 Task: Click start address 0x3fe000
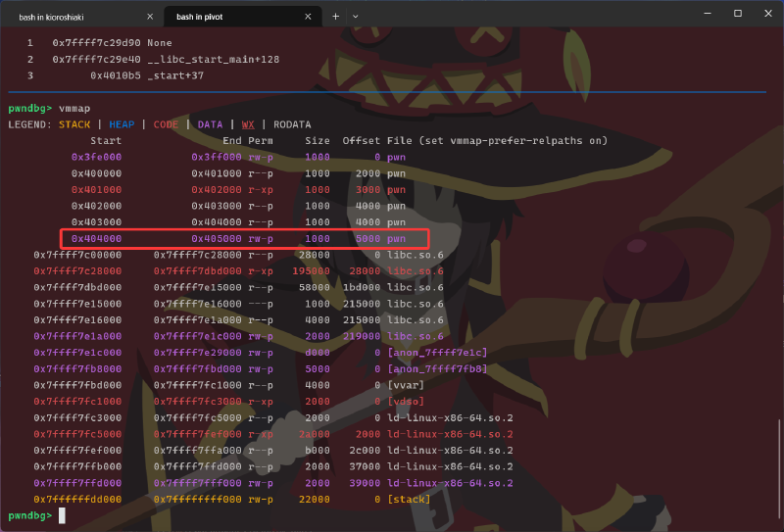(96, 157)
